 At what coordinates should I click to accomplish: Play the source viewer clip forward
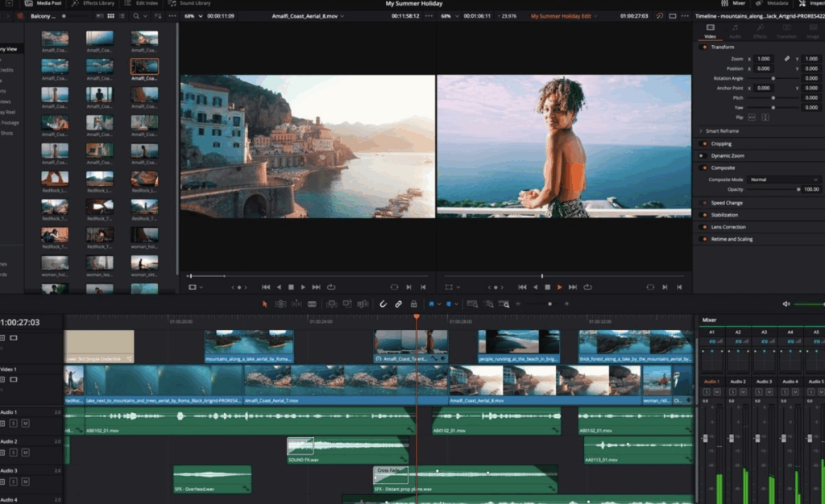(x=303, y=287)
